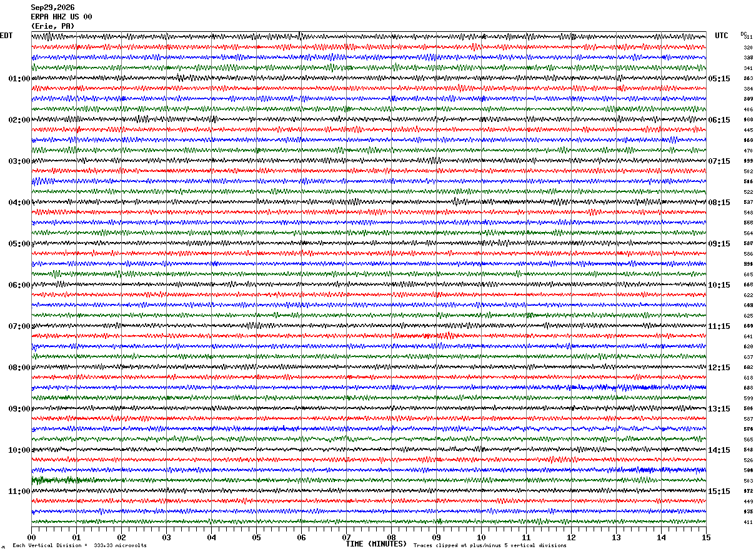Click the Traces clipped footer note

[490, 546]
